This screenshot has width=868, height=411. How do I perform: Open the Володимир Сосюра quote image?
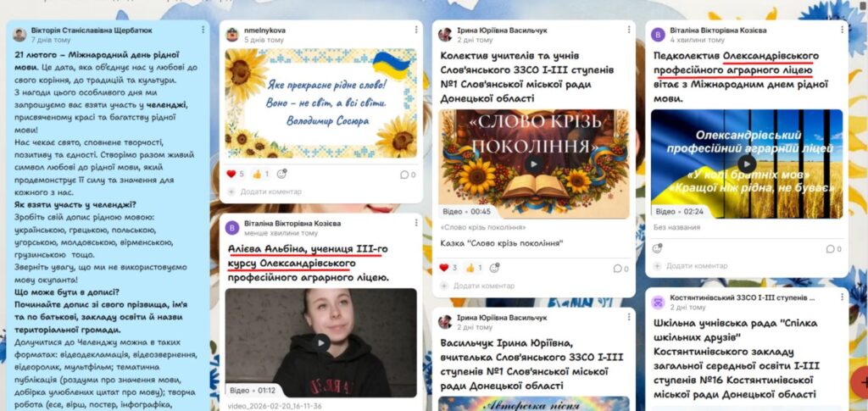click(x=321, y=103)
